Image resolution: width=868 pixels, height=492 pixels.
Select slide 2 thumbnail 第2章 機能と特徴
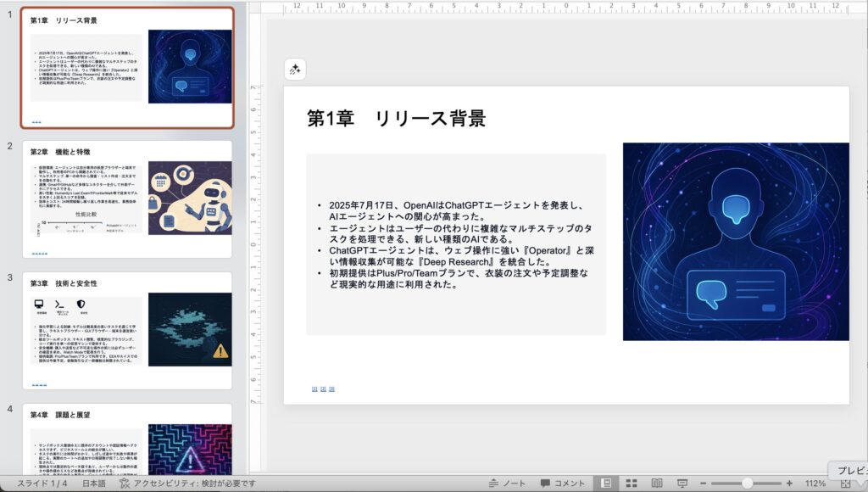click(x=127, y=198)
